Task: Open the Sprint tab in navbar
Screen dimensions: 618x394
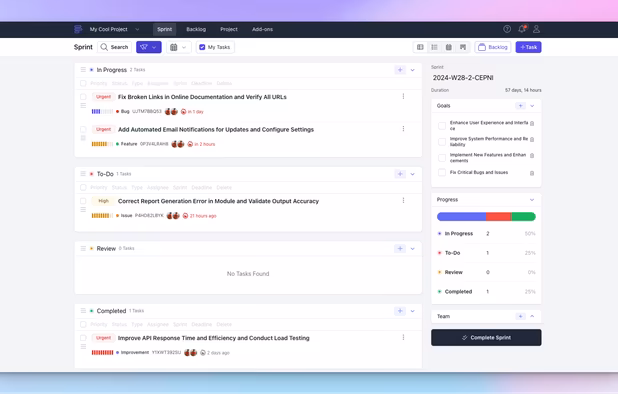Action: 164,29
